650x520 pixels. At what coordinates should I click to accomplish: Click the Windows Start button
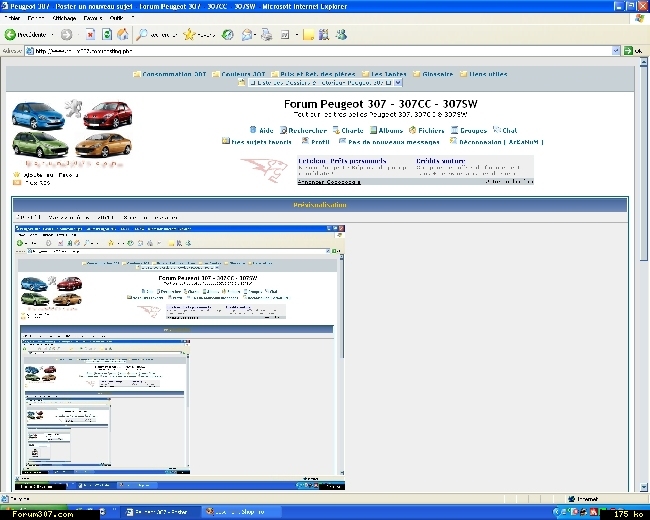pyautogui.click(x=33, y=507)
